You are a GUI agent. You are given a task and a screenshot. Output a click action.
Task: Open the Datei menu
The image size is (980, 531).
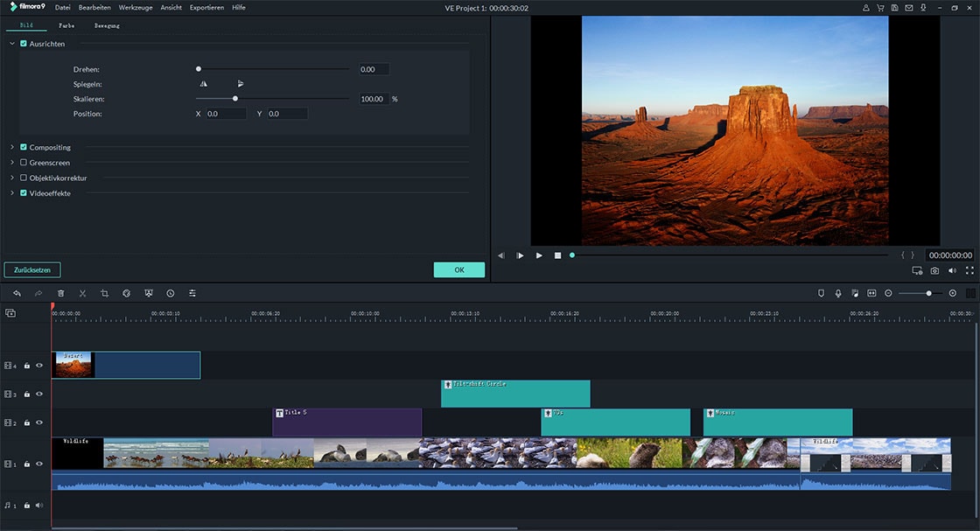point(62,8)
